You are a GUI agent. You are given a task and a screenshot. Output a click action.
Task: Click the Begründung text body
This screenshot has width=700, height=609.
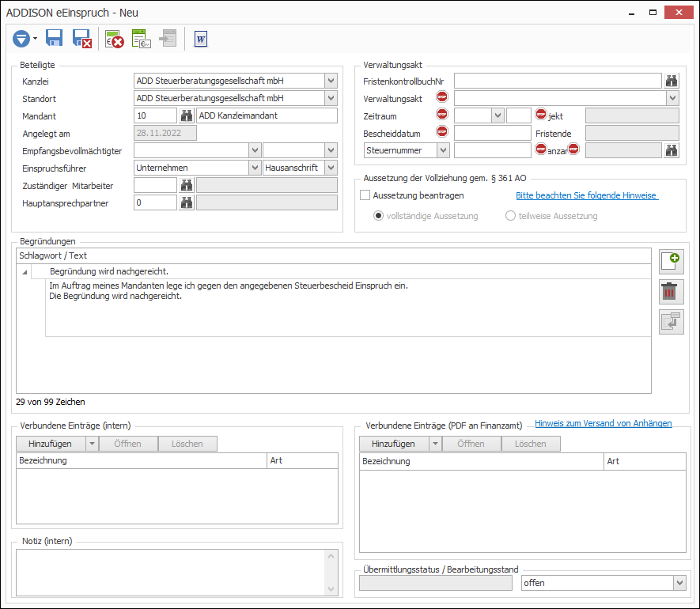coord(348,308)
